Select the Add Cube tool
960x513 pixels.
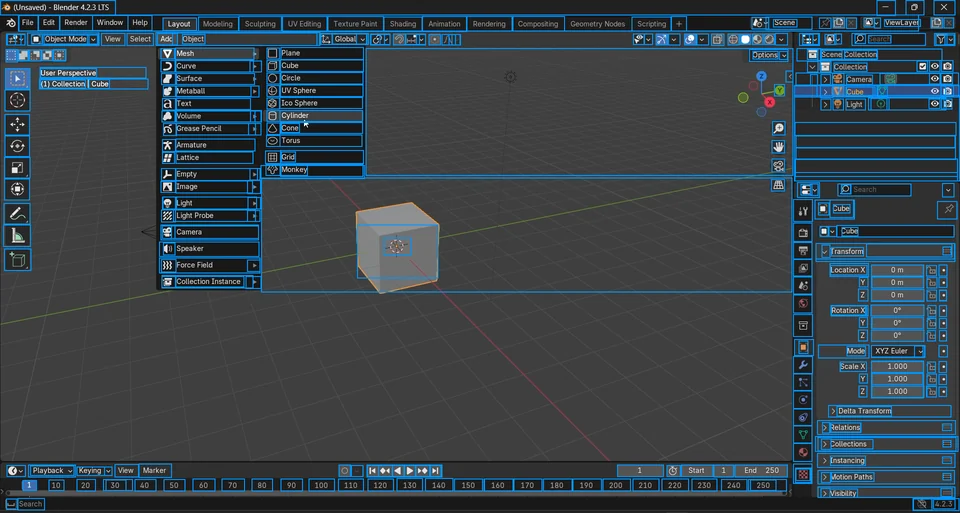click(x=17, y=260)
